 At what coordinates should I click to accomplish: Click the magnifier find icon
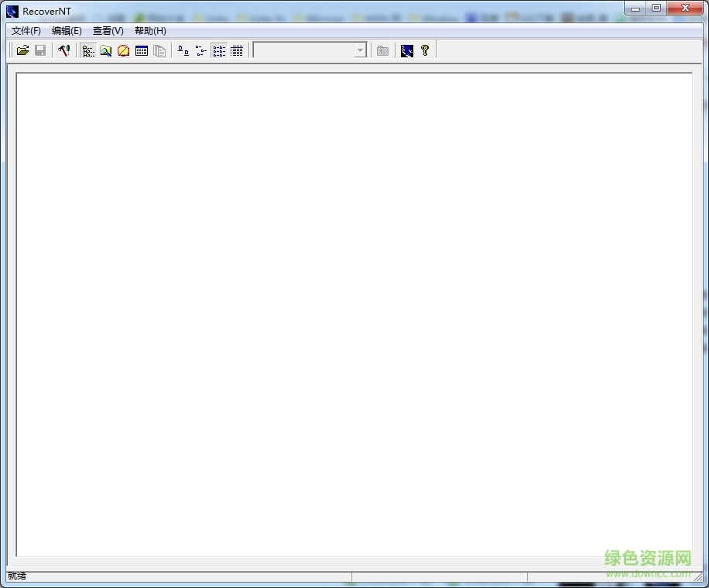tap(106, 50)
